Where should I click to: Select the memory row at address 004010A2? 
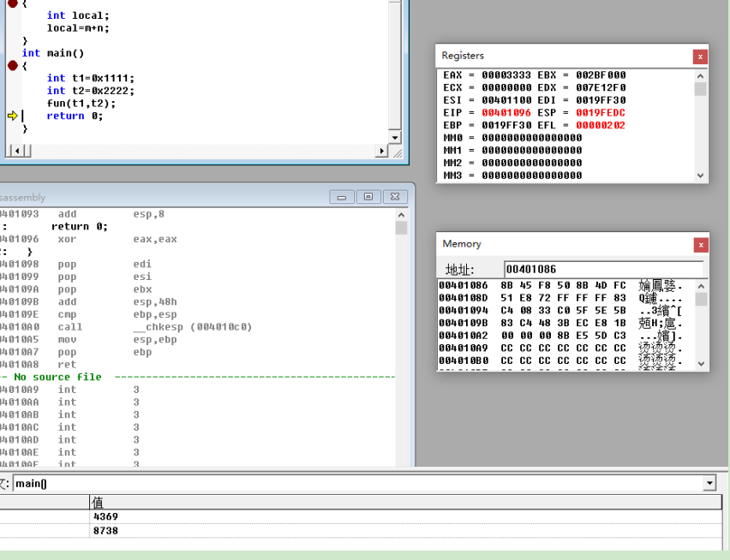pos(560,336)
